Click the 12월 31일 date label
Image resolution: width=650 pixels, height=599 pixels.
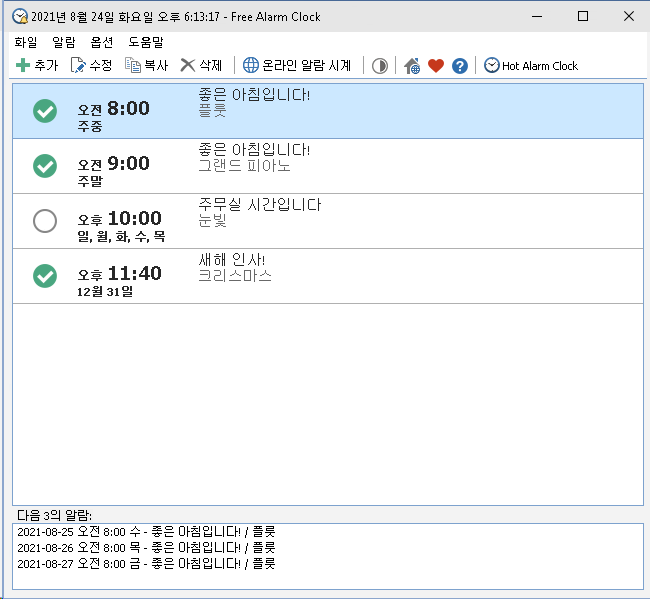pos(105,291)
